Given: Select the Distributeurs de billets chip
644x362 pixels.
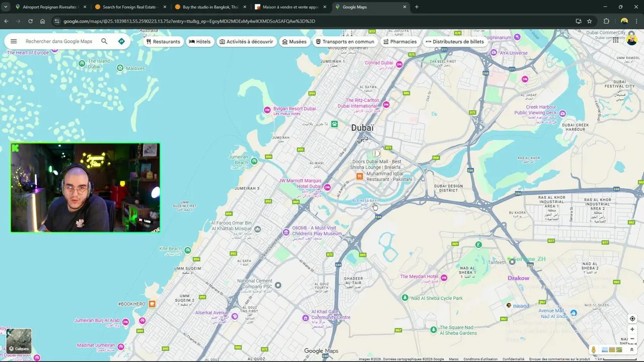Looking at the screenshot, I should (455, 42).
